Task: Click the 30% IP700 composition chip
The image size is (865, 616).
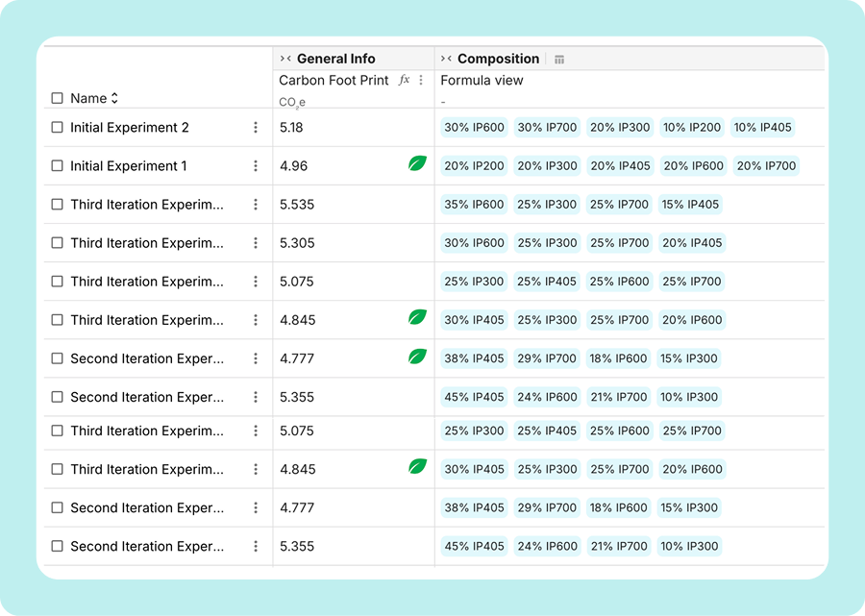Action: click(547, 128)
